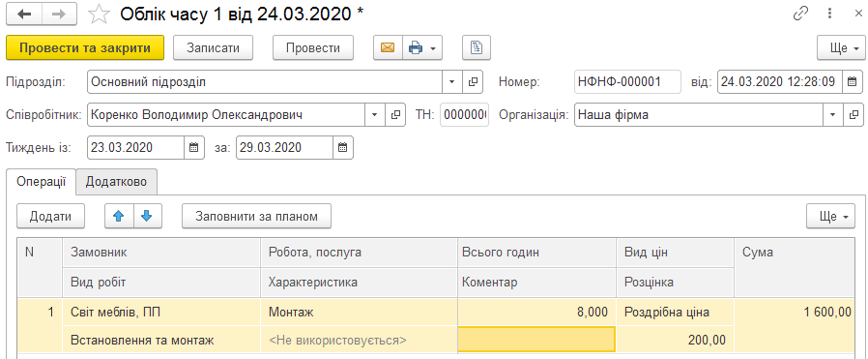The width and height of the screenshot is (868, 359).
Task: Move row down with blue down arrow
Action: tap(147, 216)
